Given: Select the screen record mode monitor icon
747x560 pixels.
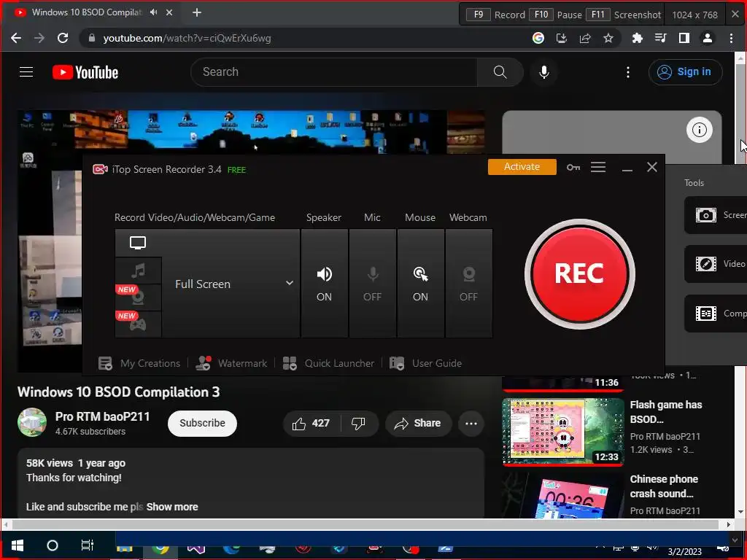Looking at the screenshot, I should click(138, 244).
